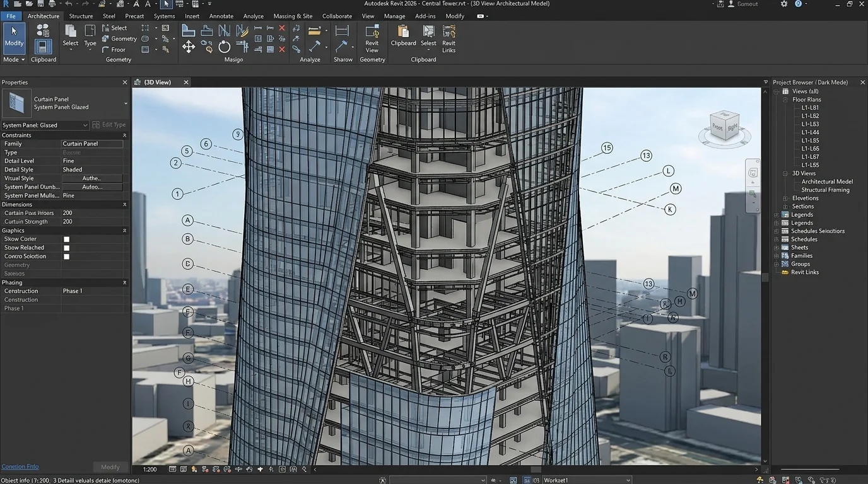Open the Workzet1 dropdown in the status bar
The height and width of the screenshot is (484, 868).
click(x=587, y=480)
